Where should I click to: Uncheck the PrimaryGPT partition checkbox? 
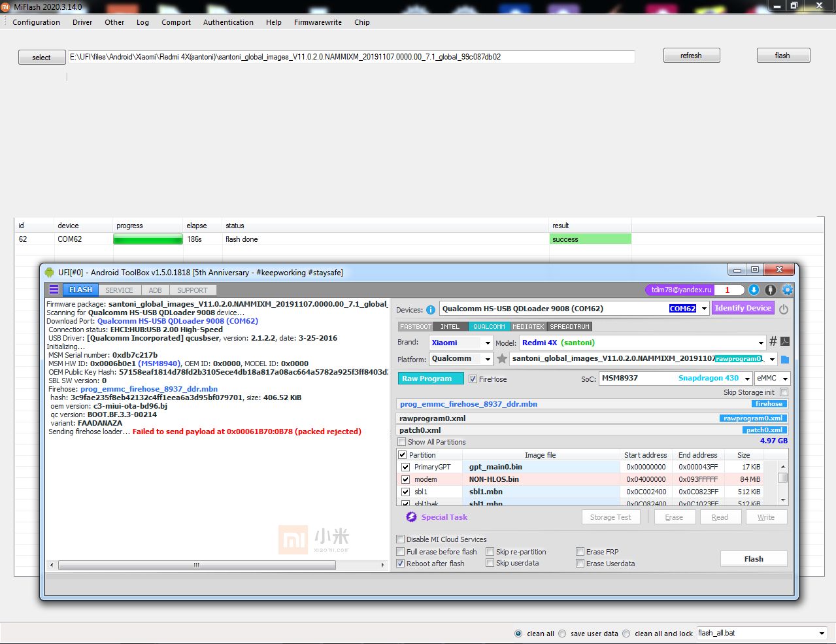(405, 467)
